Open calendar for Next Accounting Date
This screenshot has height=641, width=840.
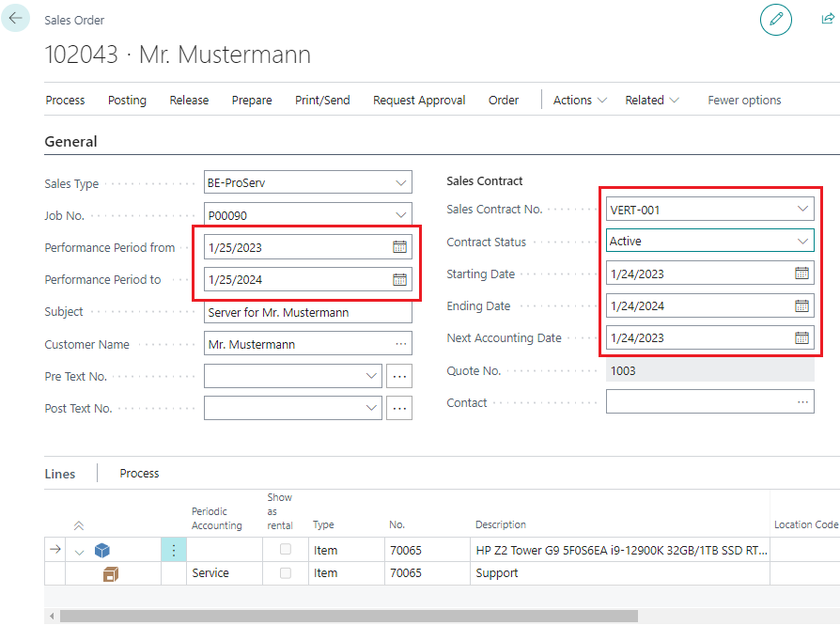(x=801, y=337)
